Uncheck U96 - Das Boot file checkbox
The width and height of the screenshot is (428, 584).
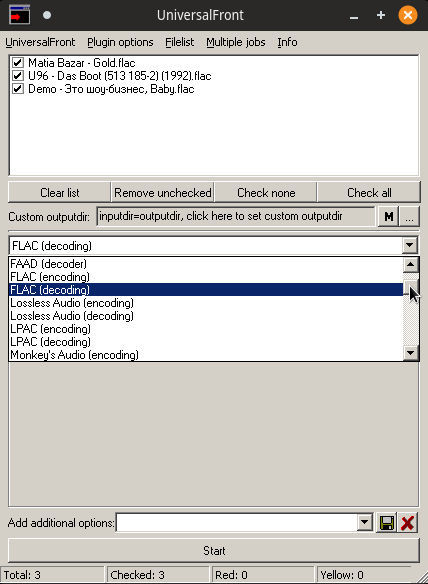pyautogui.click(x=18, y=76)
